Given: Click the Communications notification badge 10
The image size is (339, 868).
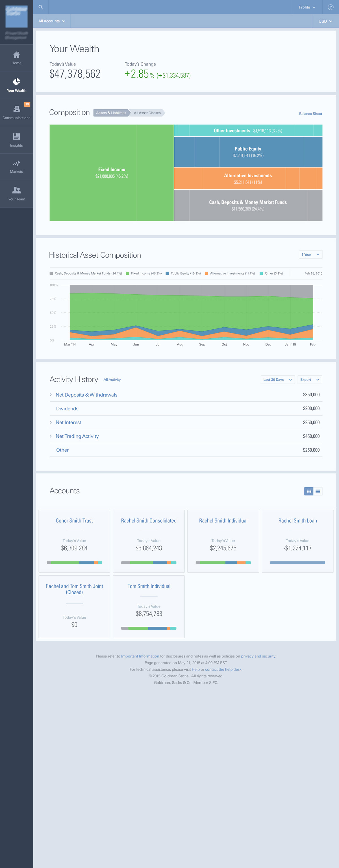Looking at the screenshot, I should tap(27, 105).
